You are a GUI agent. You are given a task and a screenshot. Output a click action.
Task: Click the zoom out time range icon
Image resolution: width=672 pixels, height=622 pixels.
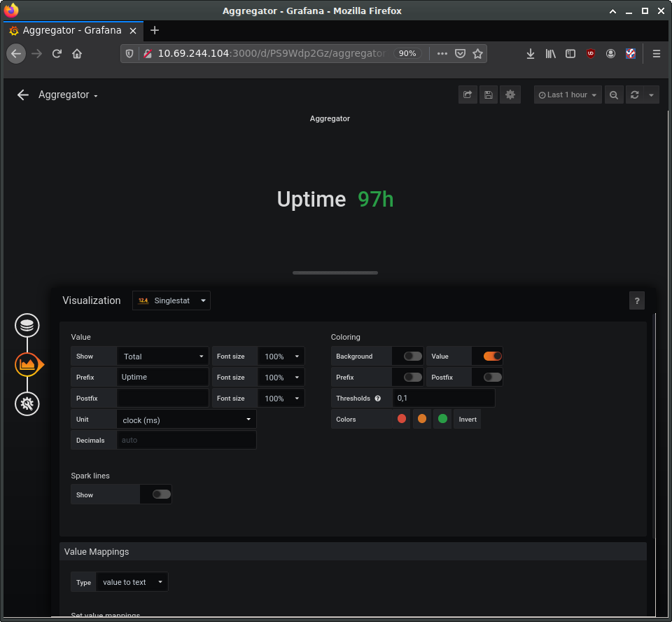point(614,95)
